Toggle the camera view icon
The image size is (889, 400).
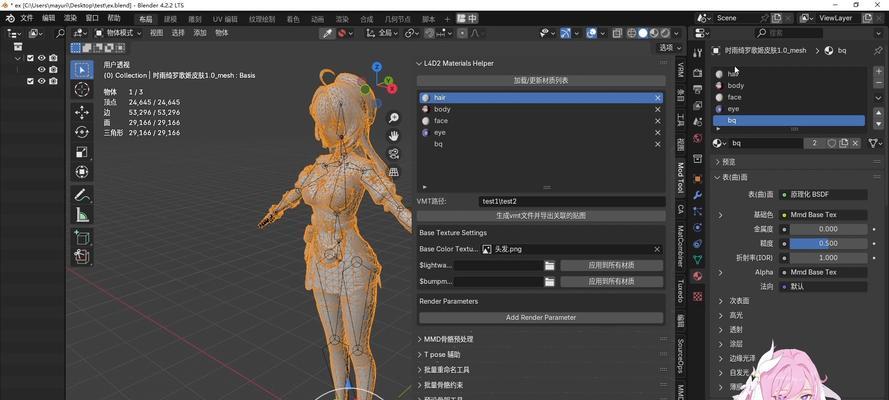click(393, 154)
